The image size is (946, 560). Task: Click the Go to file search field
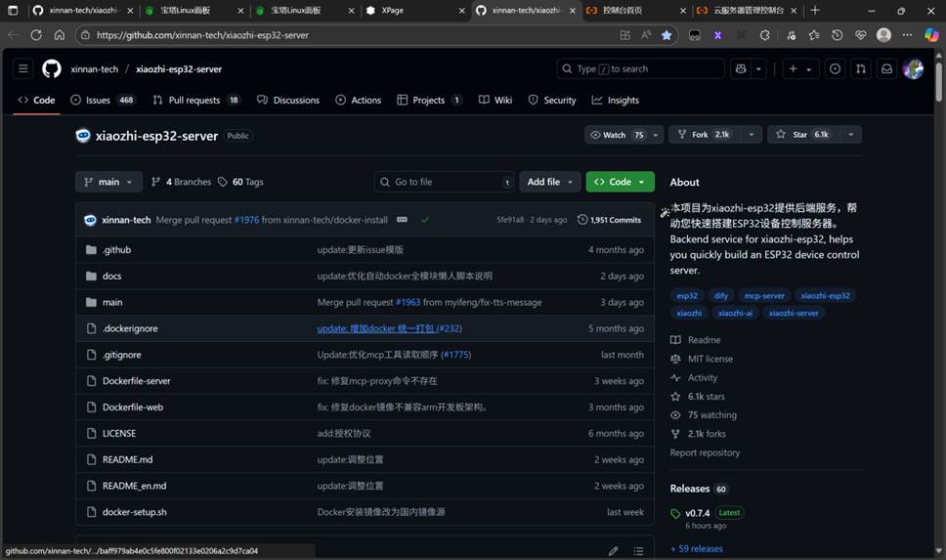(445, 182)
